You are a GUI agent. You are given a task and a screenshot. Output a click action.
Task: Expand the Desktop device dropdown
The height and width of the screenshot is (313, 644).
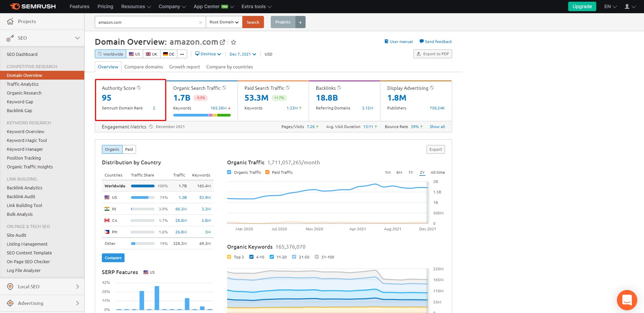point(208,54)
